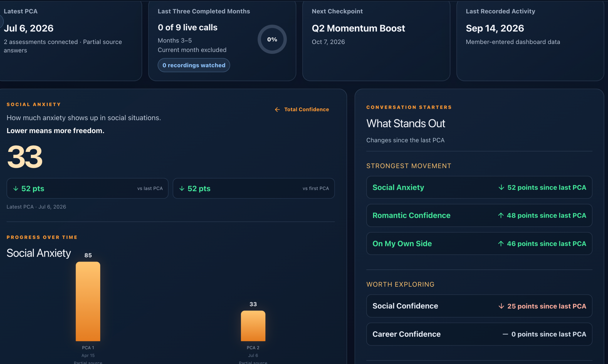Open the On My Own Side row
The image size is (608, 364).
[479, 243]
